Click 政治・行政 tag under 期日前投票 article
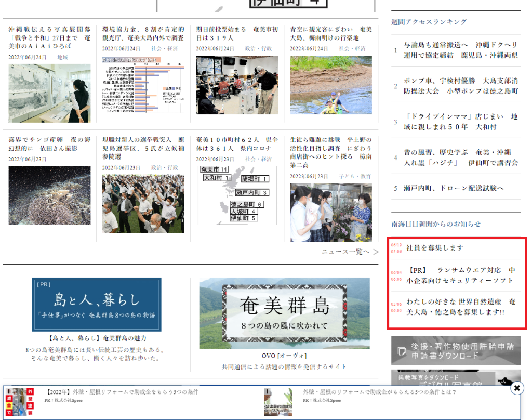This screenshot has width=532, height=420. pyautogui.click(x=258, y=48)
